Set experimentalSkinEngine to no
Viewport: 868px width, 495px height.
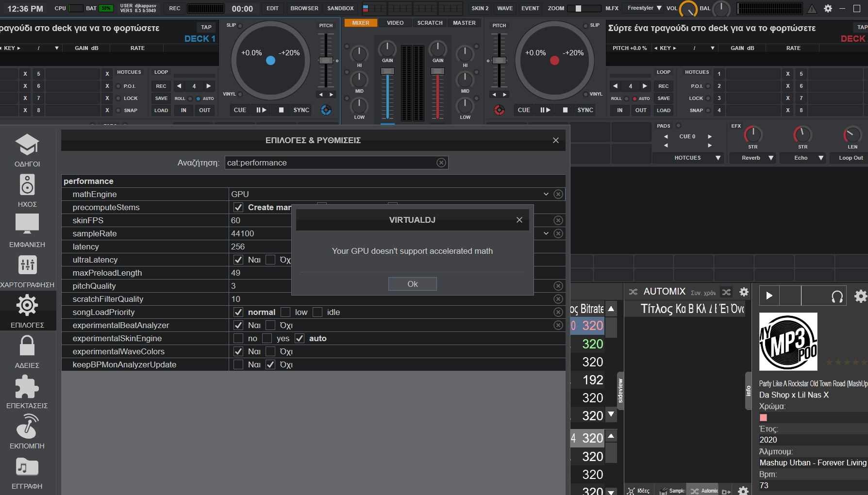click(238, 338)
